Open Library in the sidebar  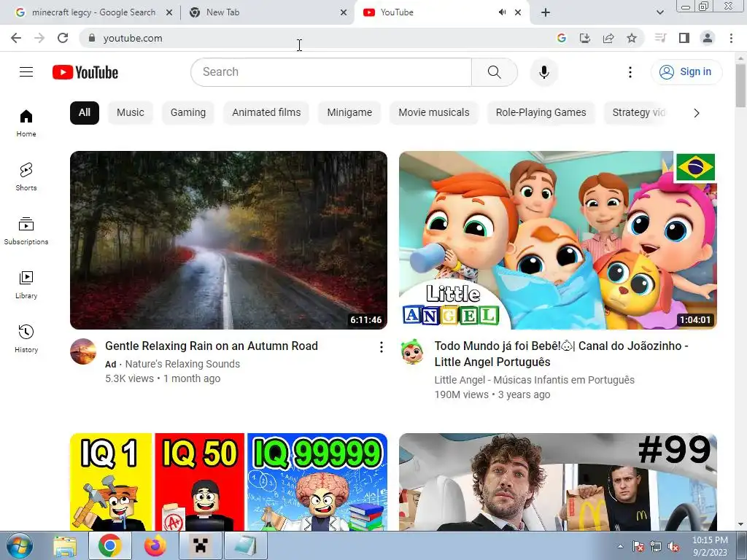point(26,285)
